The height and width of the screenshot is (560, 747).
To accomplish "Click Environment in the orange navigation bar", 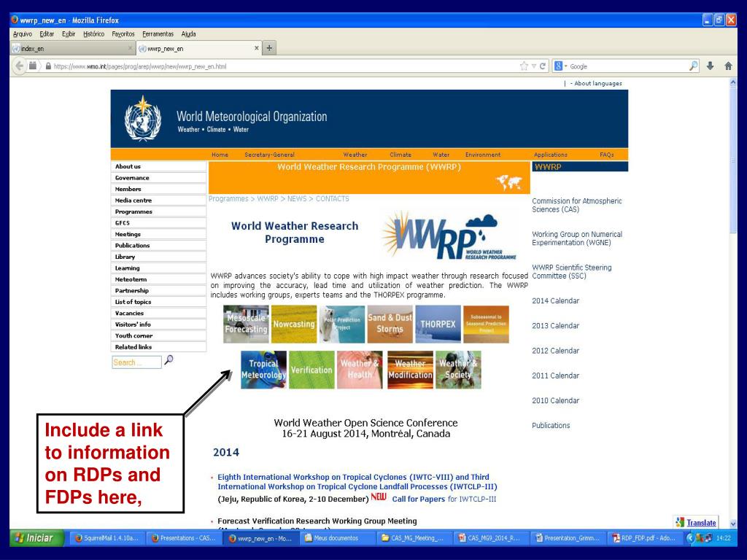I will 483,155.
